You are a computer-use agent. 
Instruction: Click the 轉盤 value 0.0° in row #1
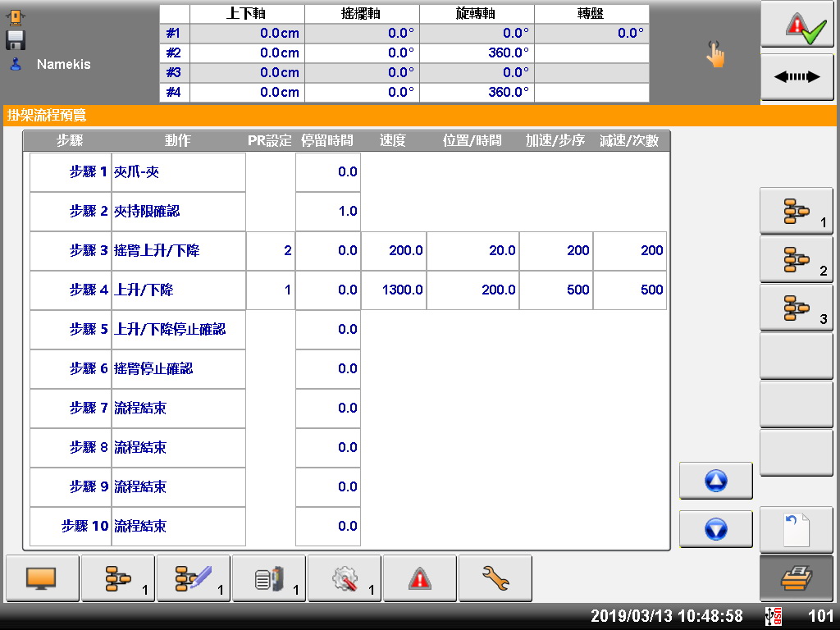point(591,33)
